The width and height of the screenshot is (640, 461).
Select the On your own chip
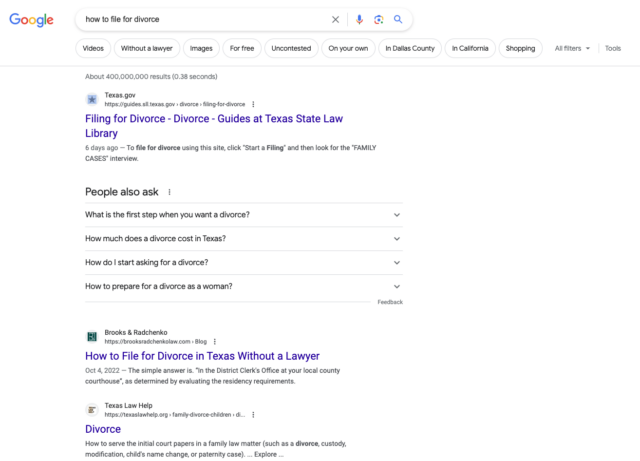pyautogui.click(x=348, y=48)
